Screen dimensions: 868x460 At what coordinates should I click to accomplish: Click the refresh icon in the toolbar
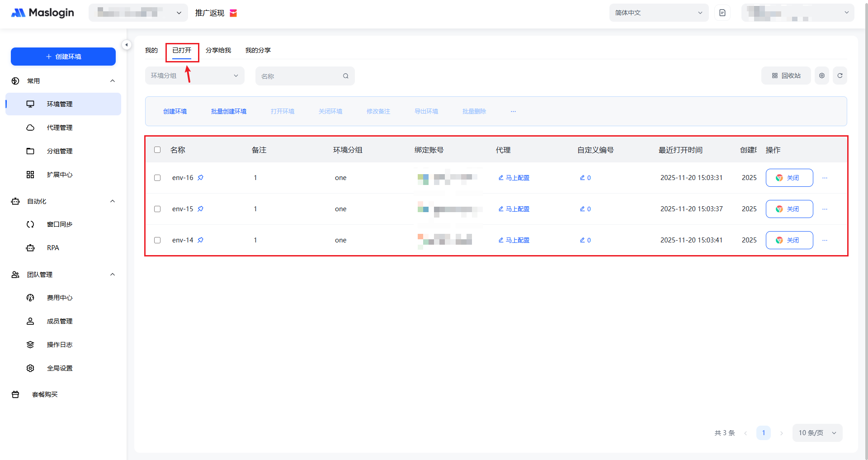840,76
